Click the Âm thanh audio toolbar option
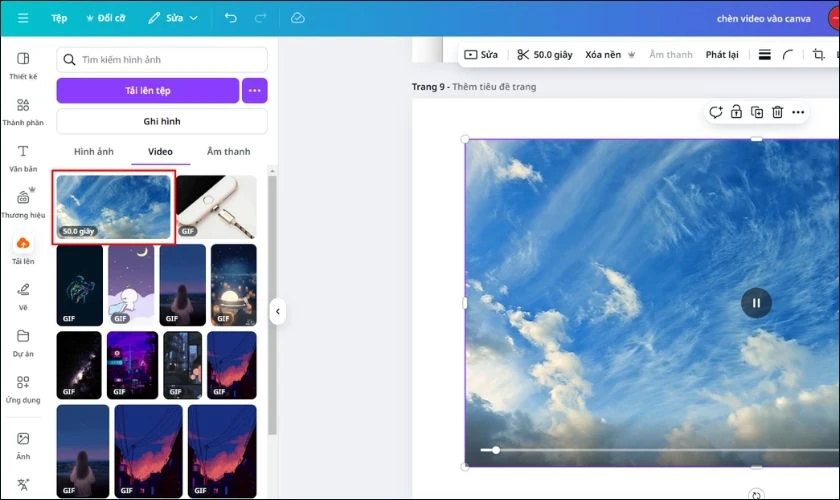Viewport: 840px width, 500px height. 671,55
